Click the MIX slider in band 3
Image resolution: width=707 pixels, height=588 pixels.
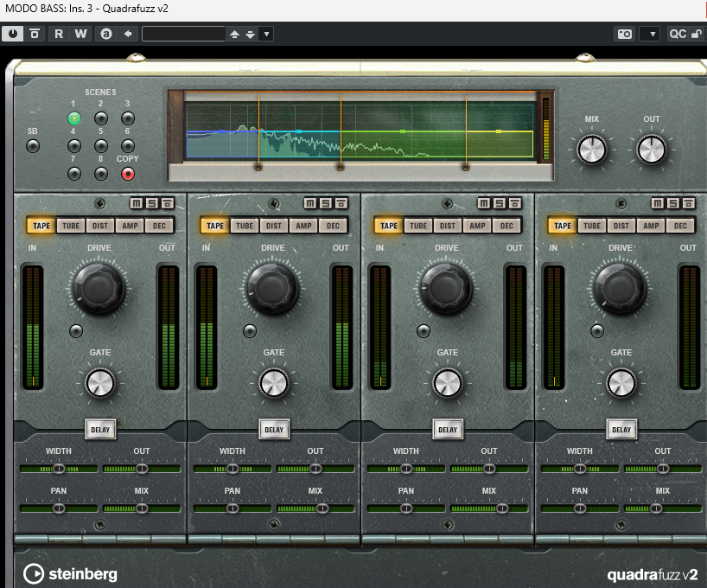coord(489,508)
